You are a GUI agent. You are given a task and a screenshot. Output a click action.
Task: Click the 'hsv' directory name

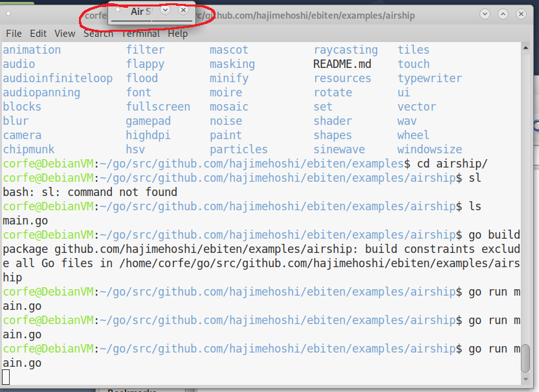(x=135, y=149)
